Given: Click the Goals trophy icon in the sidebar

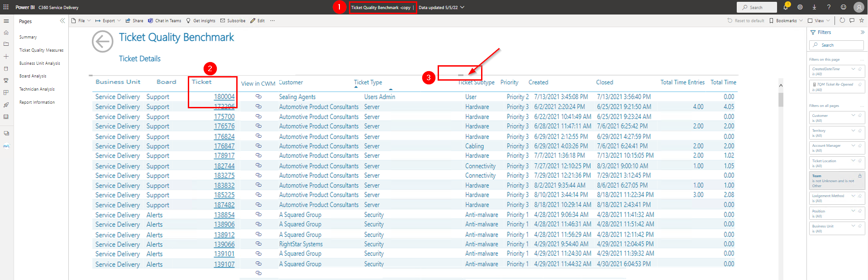Looking at the screenshot, I should pyautogui.click(x=6, y=81).
